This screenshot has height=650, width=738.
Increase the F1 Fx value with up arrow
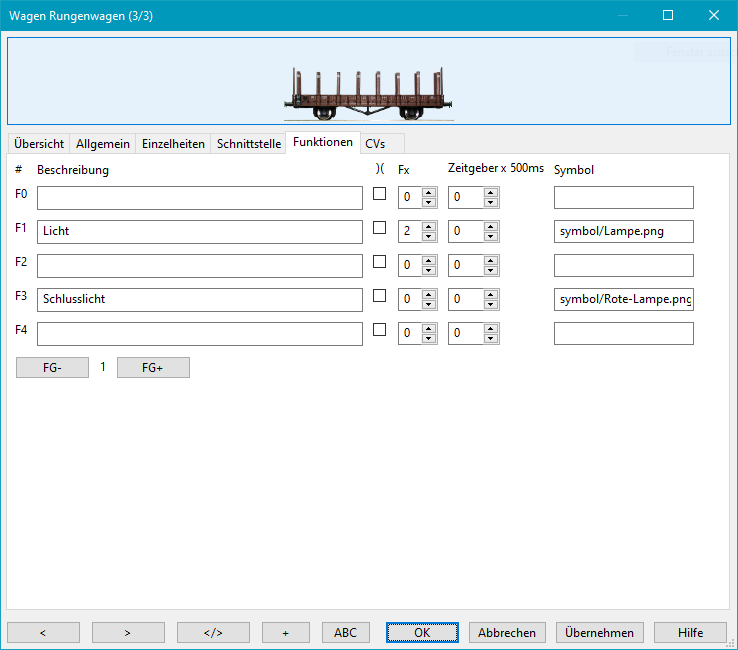[x=428, y=227]
